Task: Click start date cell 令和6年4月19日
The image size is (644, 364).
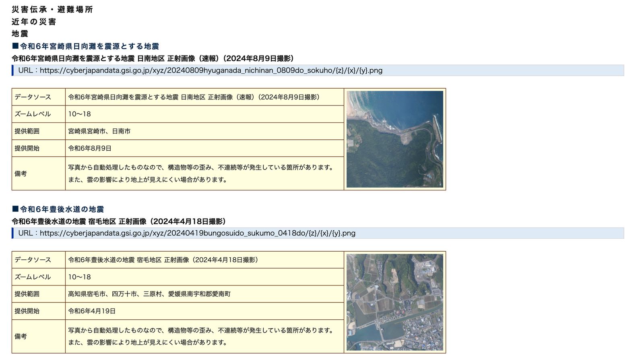Action: tap(204, 311)
